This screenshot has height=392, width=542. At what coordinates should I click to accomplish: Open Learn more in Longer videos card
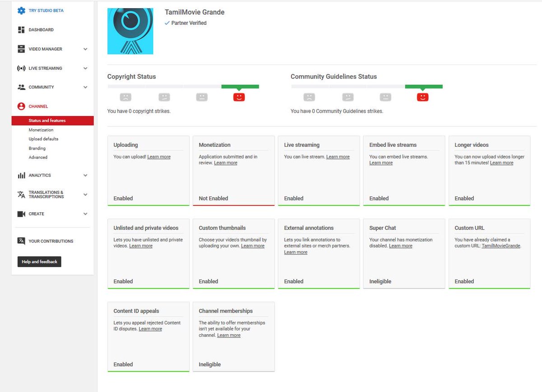point(502,163)
